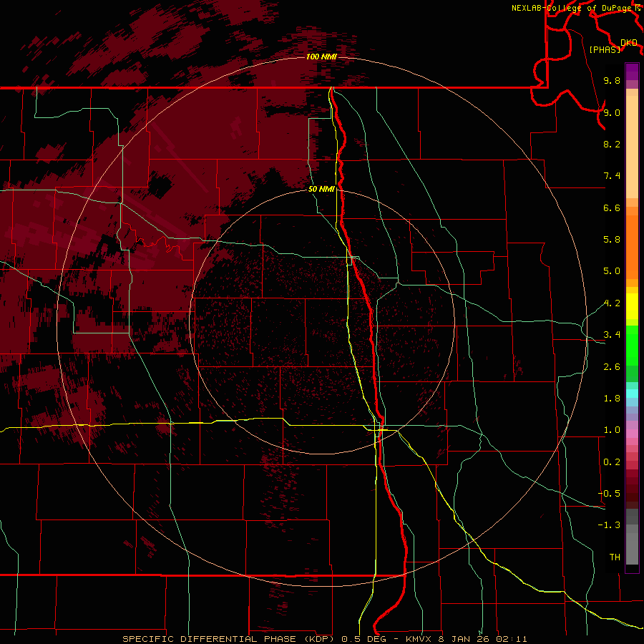644x644 pixels.
Task: Click the 02:11 time in the caption
Action: [512, 639]
